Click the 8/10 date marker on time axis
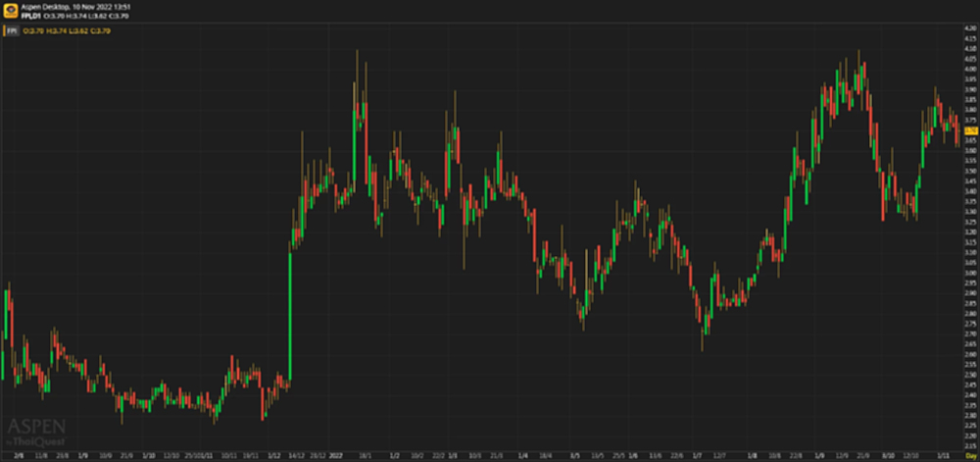The image size is (980, 462). (888, 455)
